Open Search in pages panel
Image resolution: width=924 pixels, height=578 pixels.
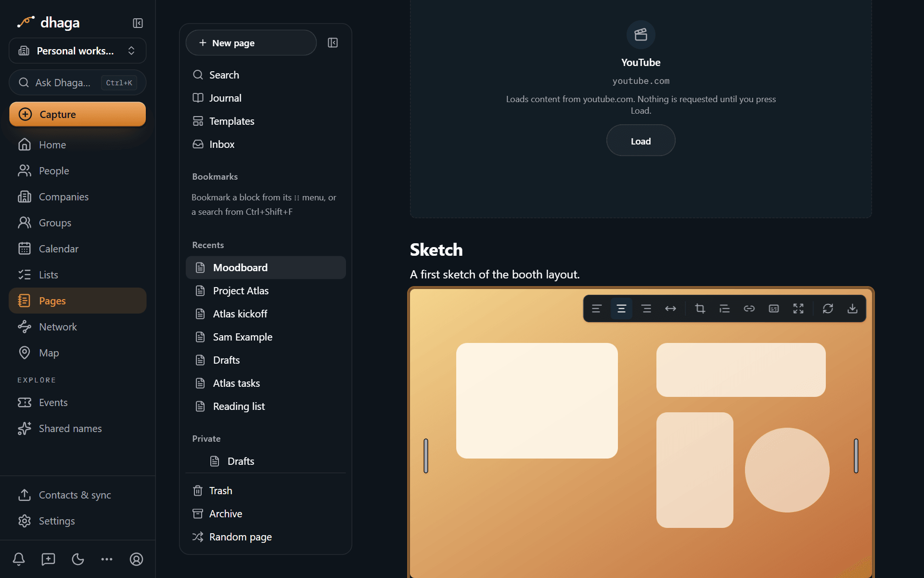pyautogui.click(x=266, y=75)
